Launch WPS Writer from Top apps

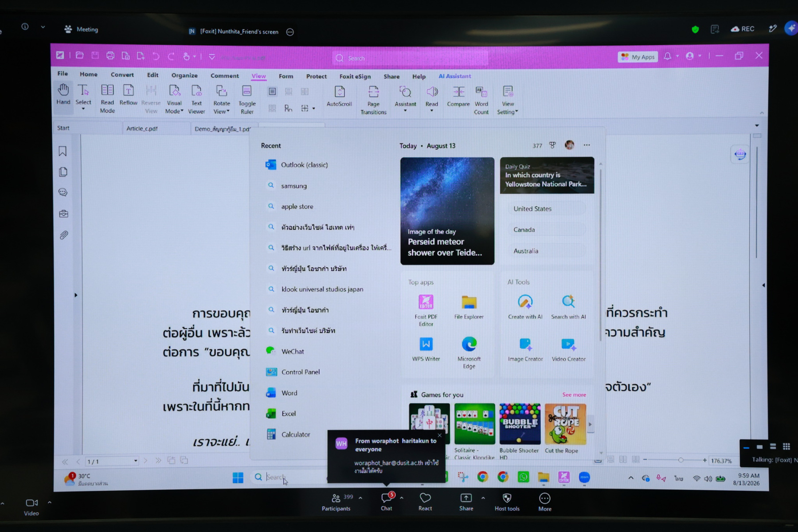coord(426,349)
